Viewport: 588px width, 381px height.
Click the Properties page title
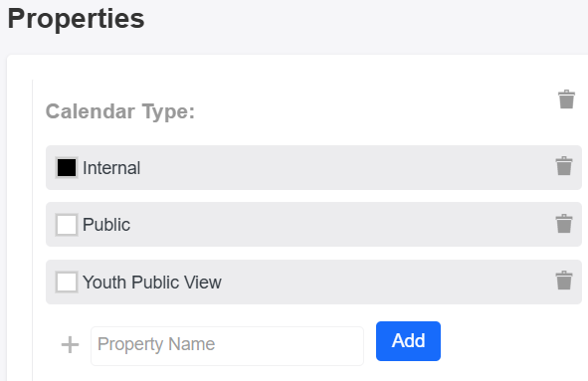[77, 19]
